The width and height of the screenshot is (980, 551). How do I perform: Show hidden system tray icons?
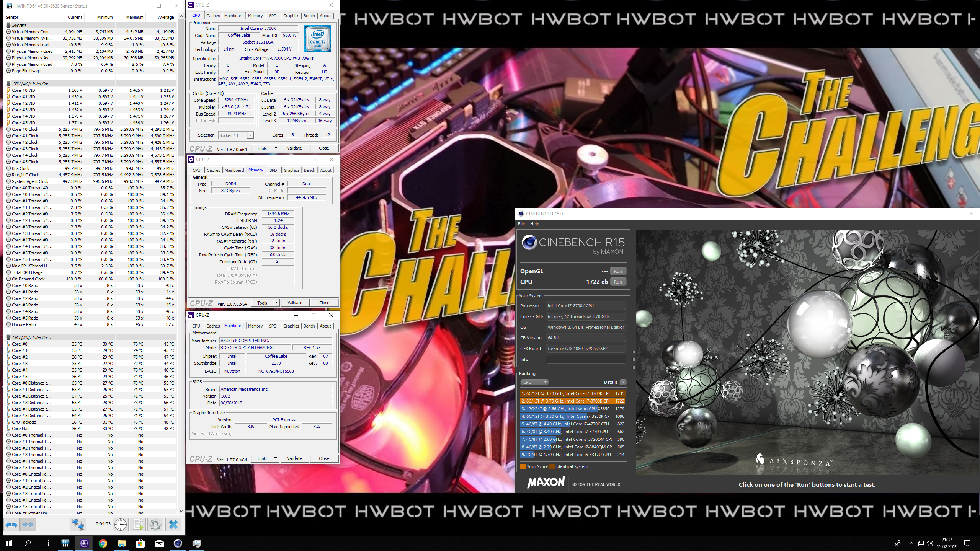pos(911,543)
